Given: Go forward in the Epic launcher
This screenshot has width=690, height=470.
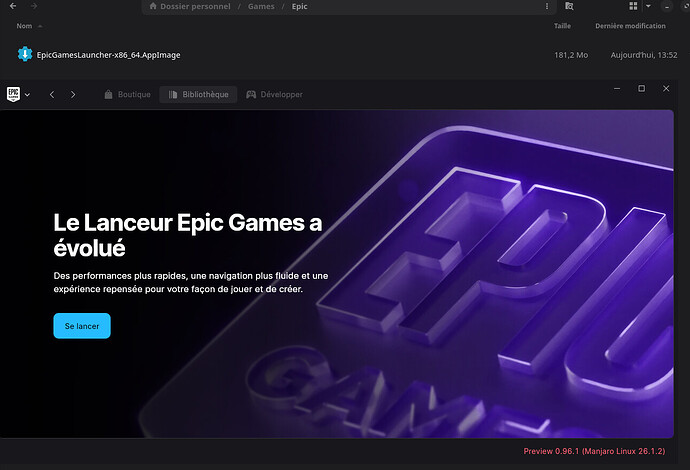Looking at the screenshot, I should (73, 95).
